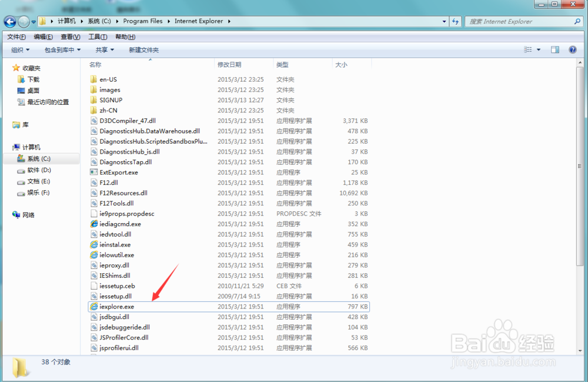Click Program Files in breadcrumb path
The width and height of the screenshot is (588, 382).
pos(142,21)
